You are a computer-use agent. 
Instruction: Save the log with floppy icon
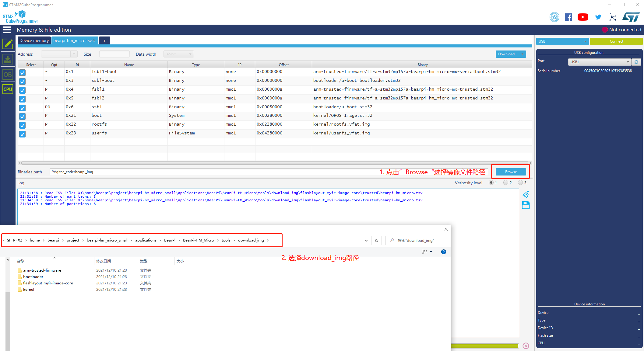526,205
